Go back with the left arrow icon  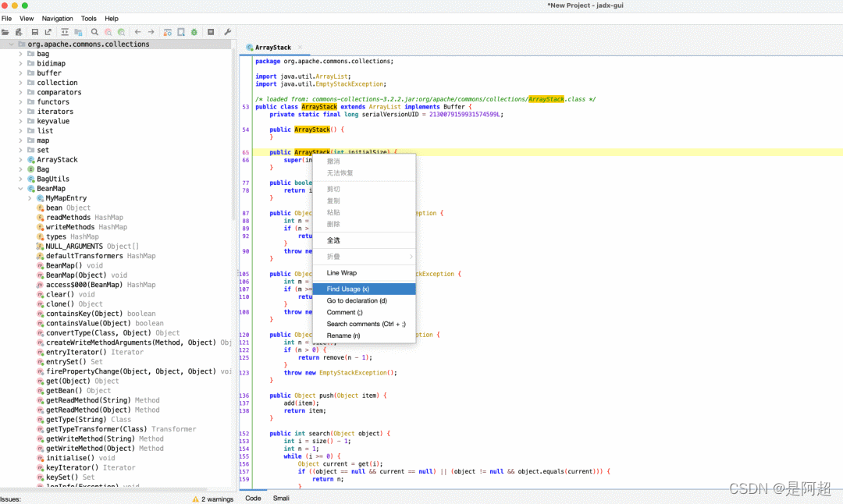pyautogui.click(x=137, y=32)
